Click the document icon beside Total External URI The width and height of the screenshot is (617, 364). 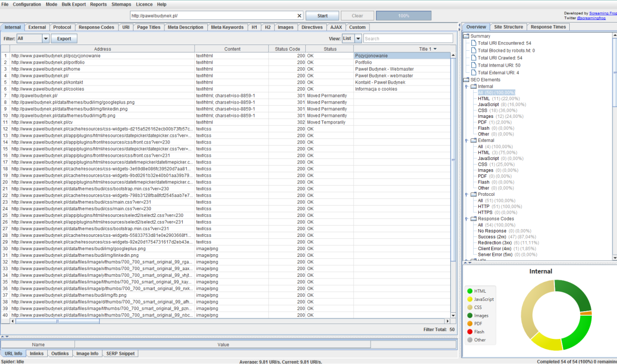coord(473,72)
